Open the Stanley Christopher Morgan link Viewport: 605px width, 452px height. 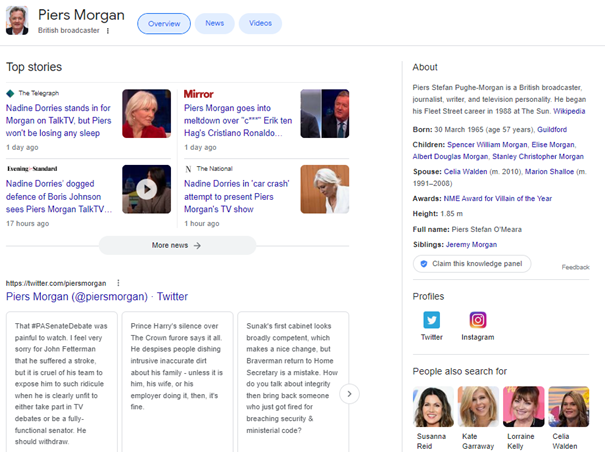tap(538, 156)
